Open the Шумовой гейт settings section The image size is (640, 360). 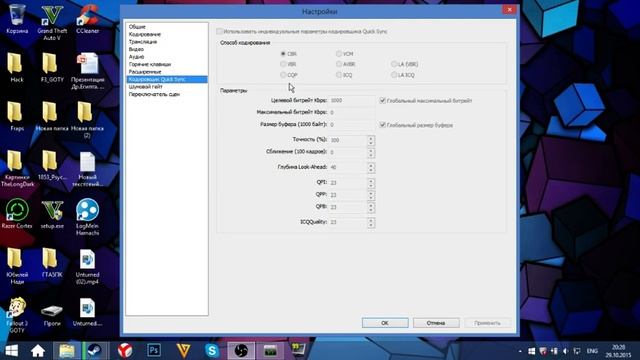pos(146,87)
